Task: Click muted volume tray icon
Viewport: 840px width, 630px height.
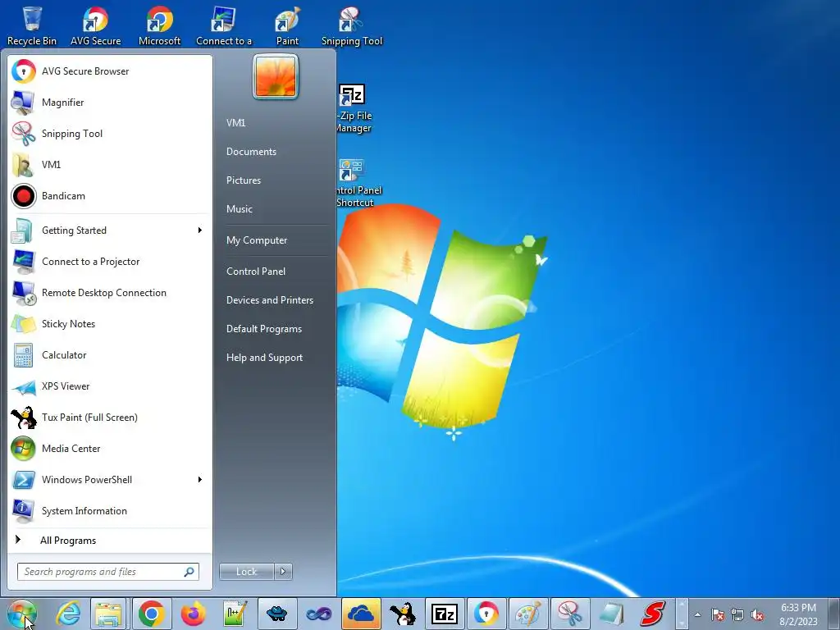Action: click(757, 615)
